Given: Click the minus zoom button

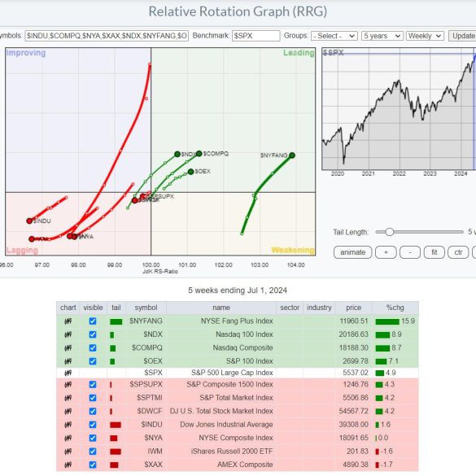Looking at the screenshot, I should [410, 252].
